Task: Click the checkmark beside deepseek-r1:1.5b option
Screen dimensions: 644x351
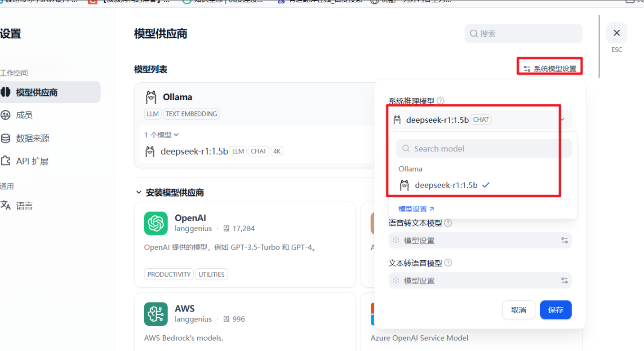Action: click(485, 185)
